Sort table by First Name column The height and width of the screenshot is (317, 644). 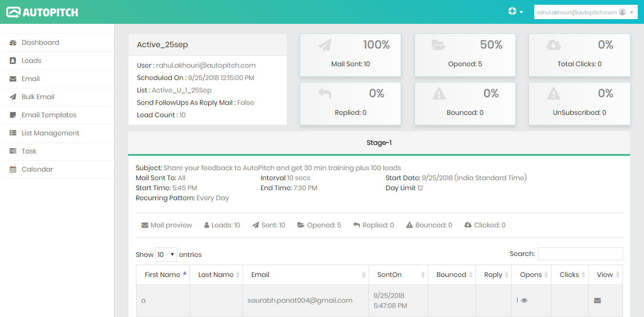click(163, 275)
